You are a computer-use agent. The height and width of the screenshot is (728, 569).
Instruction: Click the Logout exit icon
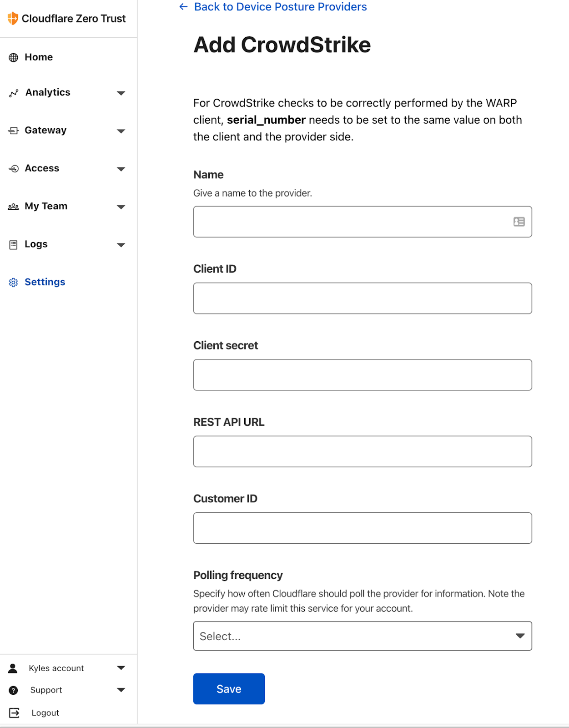(x=15, y=713)
